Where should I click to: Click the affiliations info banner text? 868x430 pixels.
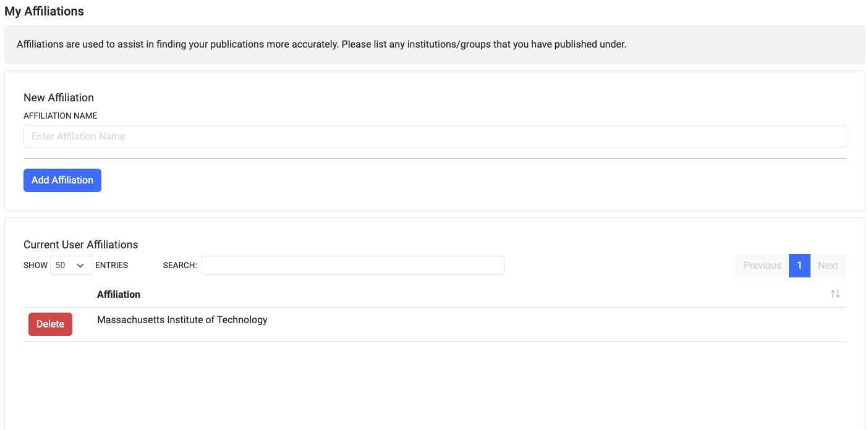point(321,44)
